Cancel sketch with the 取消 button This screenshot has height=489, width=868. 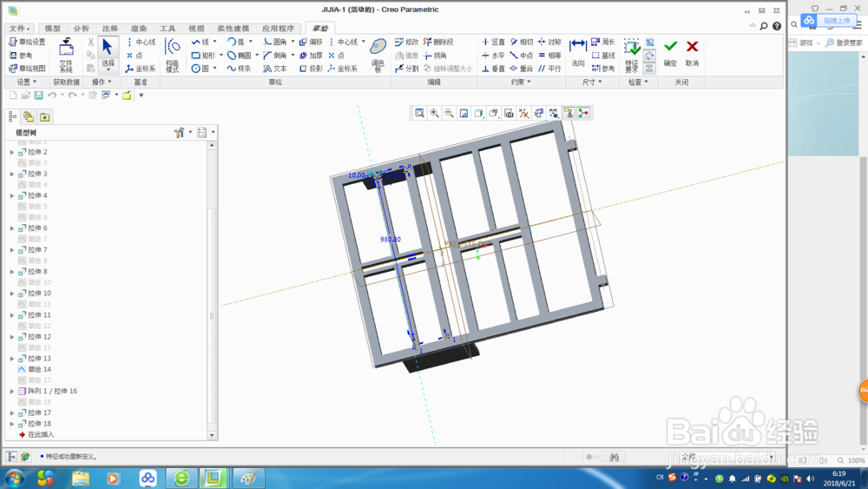click(x=692, y=53)
